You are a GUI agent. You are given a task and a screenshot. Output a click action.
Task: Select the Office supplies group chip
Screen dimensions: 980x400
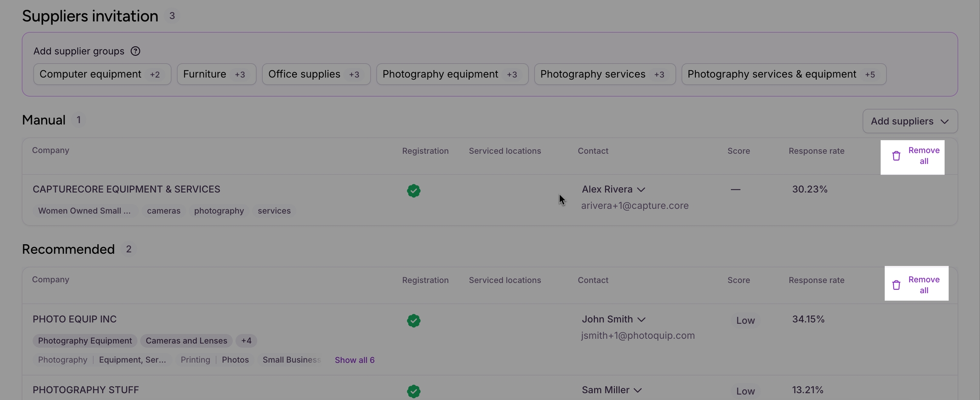(x=316, y=74)
